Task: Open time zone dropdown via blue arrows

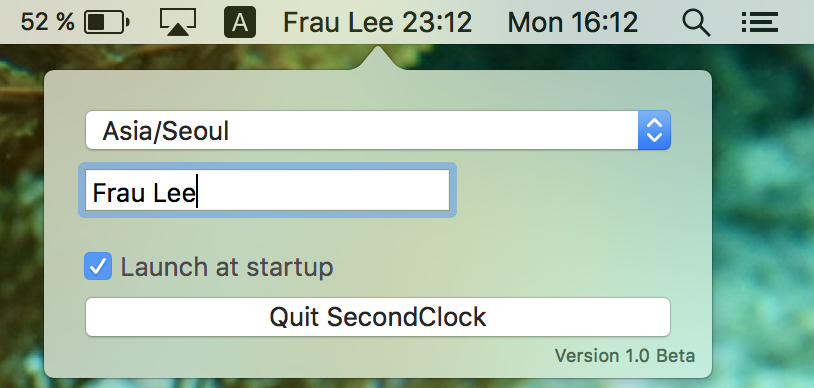Action: 654,130
